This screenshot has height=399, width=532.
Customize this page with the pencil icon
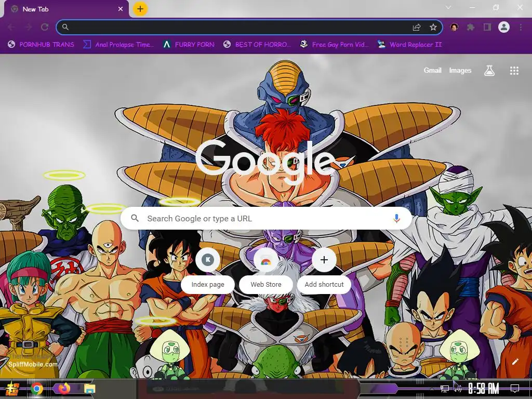(x=515, y=362)
